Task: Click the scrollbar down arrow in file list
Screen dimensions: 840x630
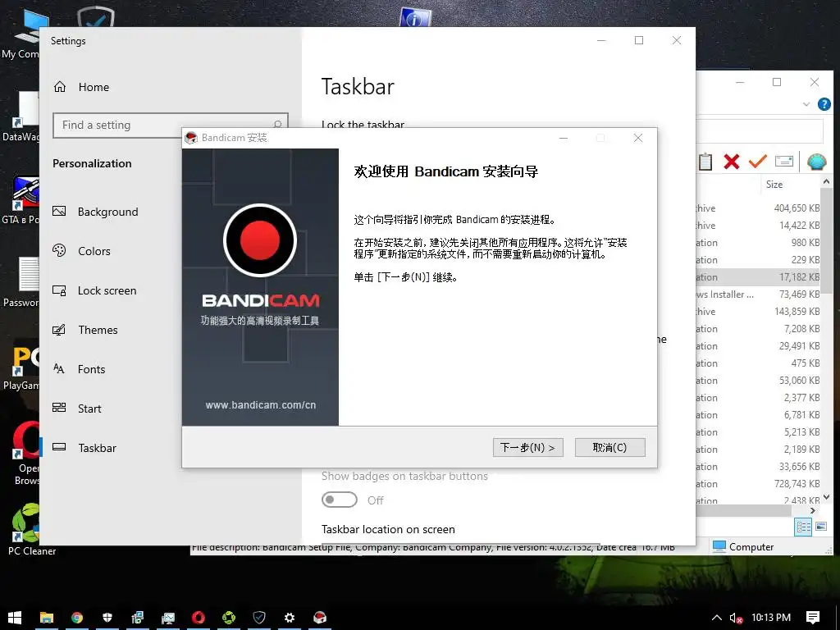Action: coord(826,498)
